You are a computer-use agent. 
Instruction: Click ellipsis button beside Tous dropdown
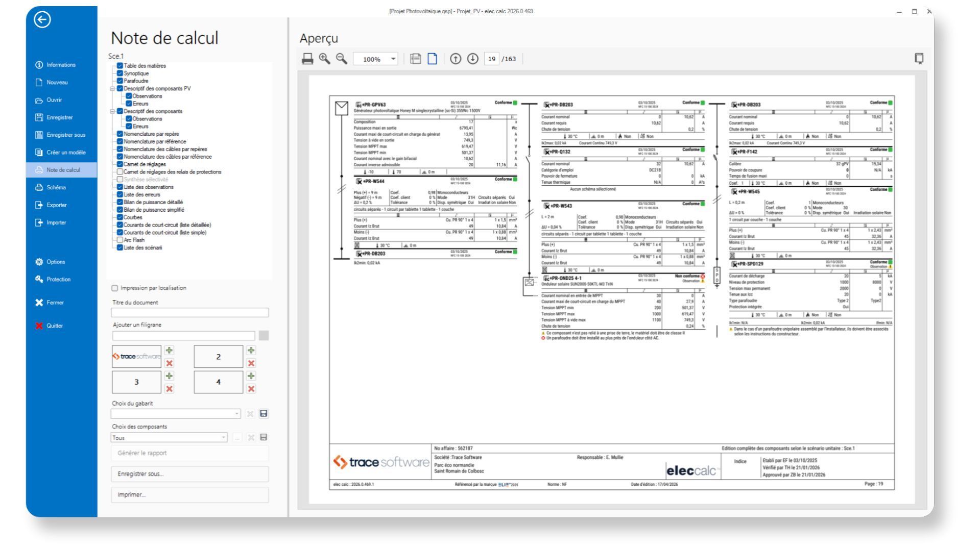click(238, 438)
